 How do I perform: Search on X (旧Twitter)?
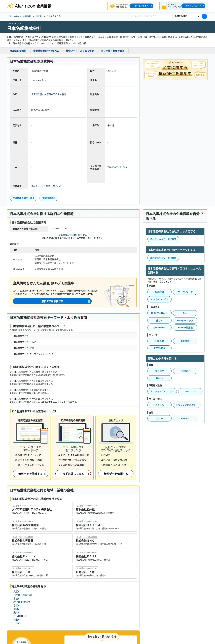159,313
